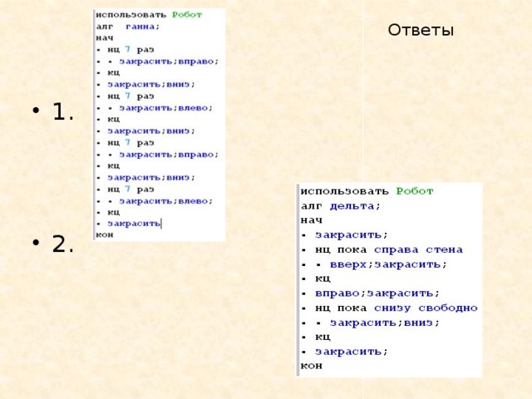Click the green word "Робот" in the дельта listing
The image size is (532, 399).
pos(415,191)
